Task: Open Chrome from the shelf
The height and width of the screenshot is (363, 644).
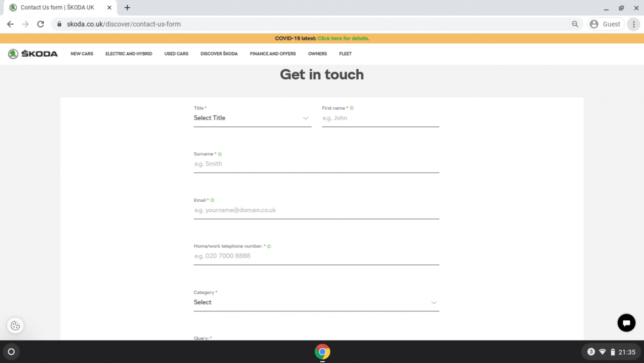Action: 323,352
